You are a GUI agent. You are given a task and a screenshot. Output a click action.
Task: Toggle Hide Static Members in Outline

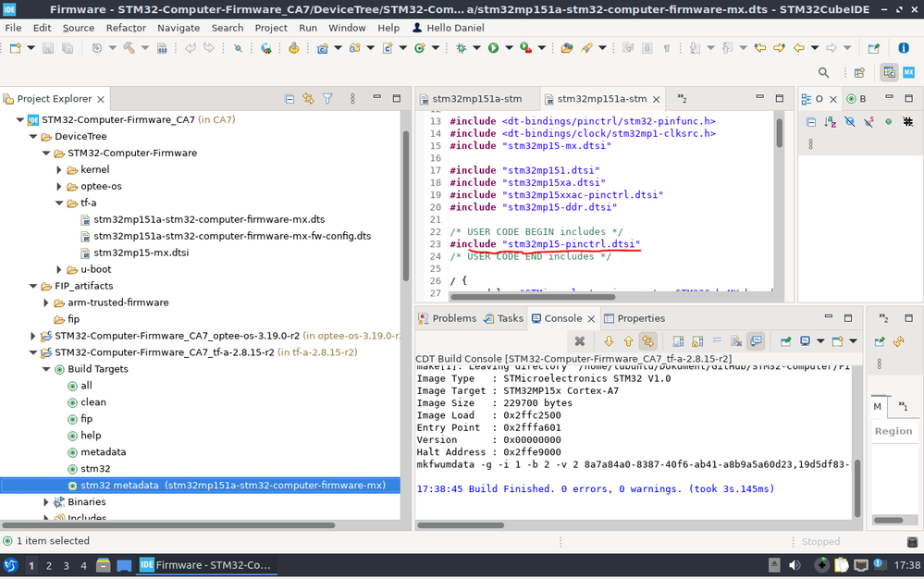tap(869, 122)
